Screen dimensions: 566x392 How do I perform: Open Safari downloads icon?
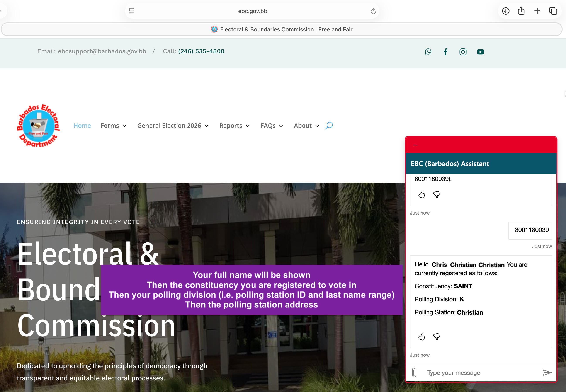506,11
